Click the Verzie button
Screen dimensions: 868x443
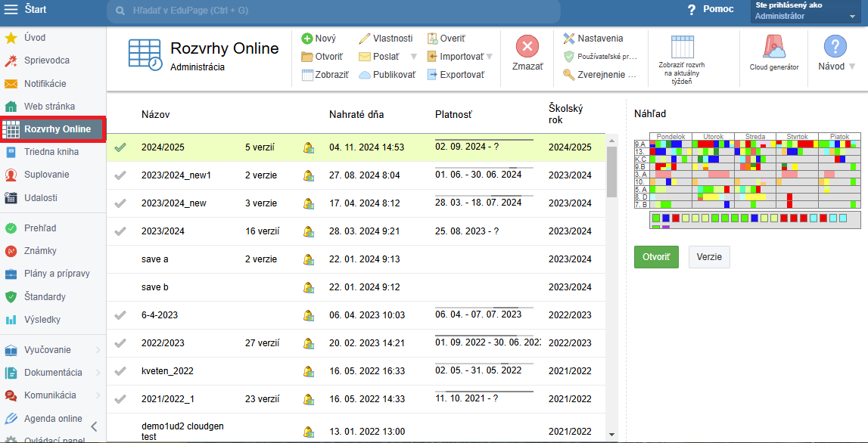coord(709,256)
